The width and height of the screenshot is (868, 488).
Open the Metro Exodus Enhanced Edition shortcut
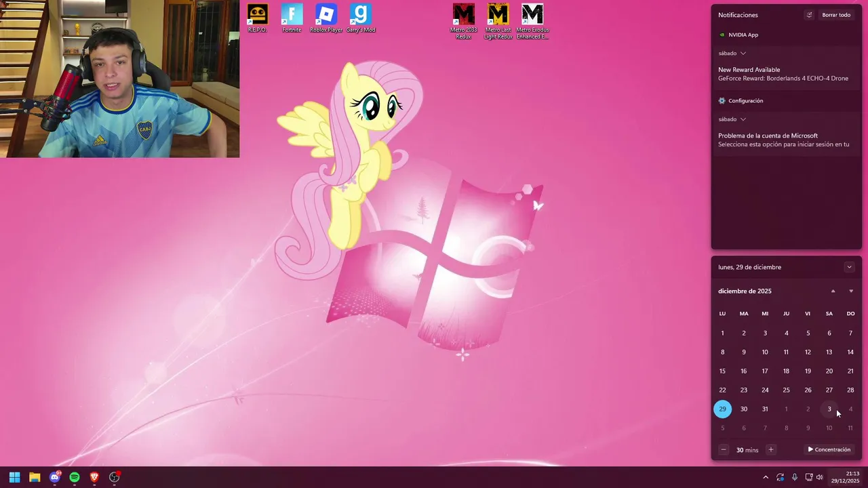532,22
